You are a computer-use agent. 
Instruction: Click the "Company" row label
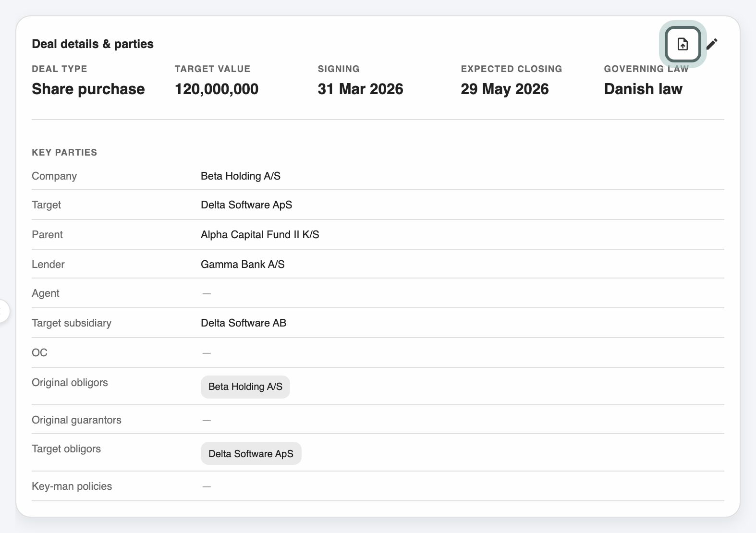(54, 176)
